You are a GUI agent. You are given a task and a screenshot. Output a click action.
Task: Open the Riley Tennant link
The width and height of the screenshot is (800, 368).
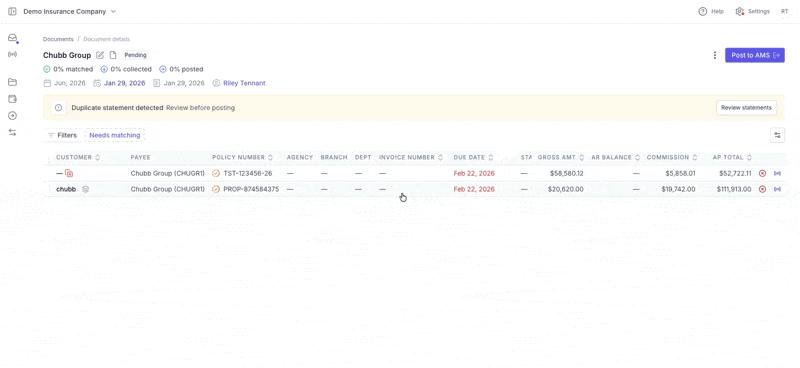244,83
